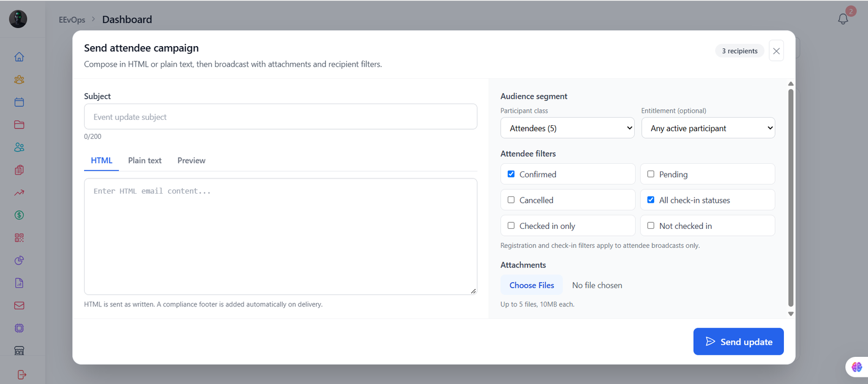Click the logout icon in sidebar
868x384 pixels.
(x=22, y=375)
